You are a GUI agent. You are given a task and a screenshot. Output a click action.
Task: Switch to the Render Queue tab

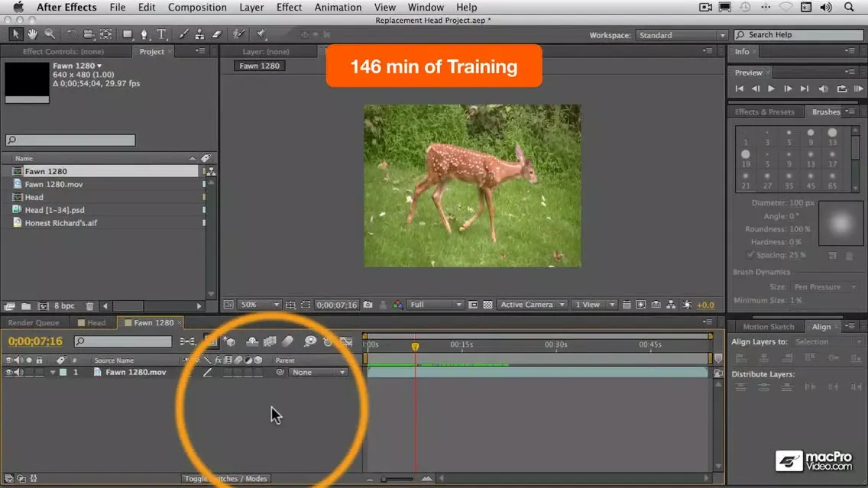point(34,322)
